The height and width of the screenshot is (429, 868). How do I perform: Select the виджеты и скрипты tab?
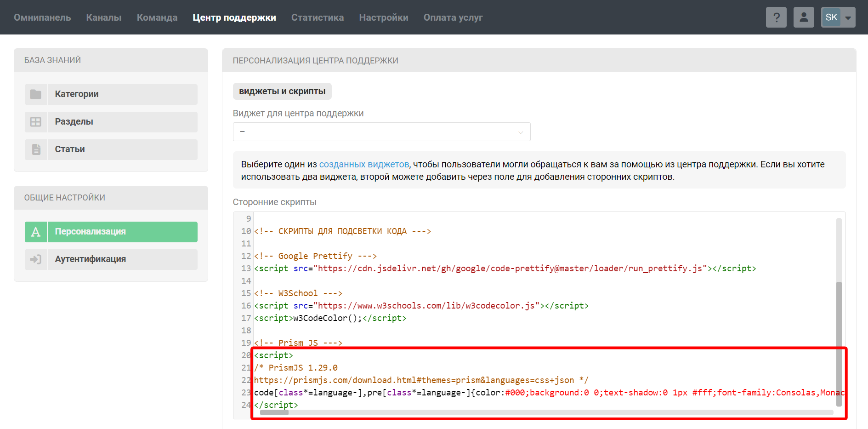pyautogui.click(x=282, y=91)
